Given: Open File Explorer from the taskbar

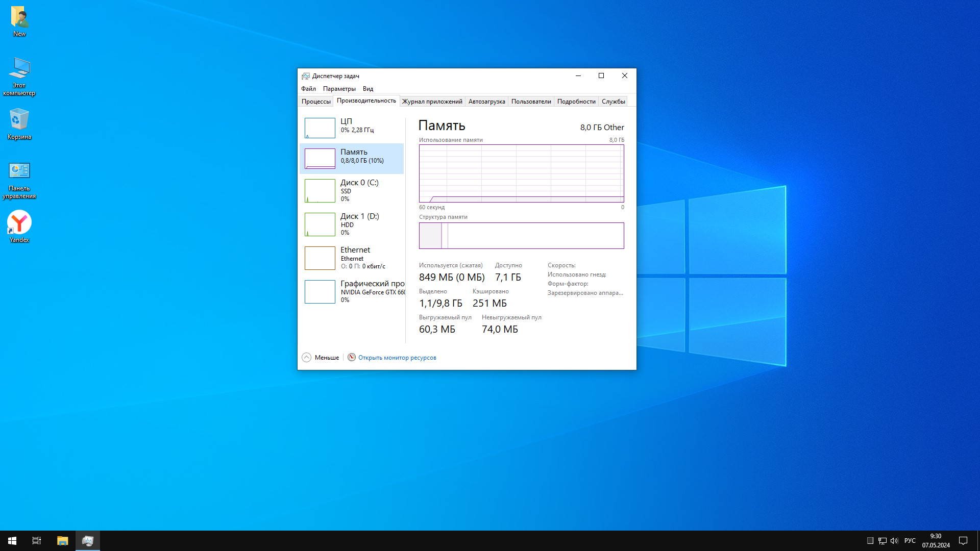Looking at the screenshot, I should (x=62, y=541).
